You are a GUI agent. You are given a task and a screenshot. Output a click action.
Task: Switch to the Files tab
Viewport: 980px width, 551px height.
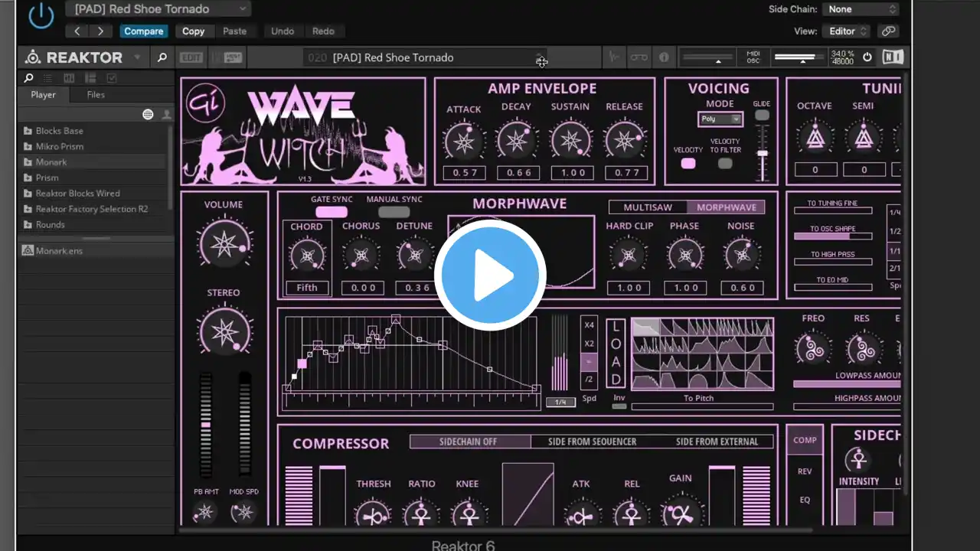tap(96, 95)
